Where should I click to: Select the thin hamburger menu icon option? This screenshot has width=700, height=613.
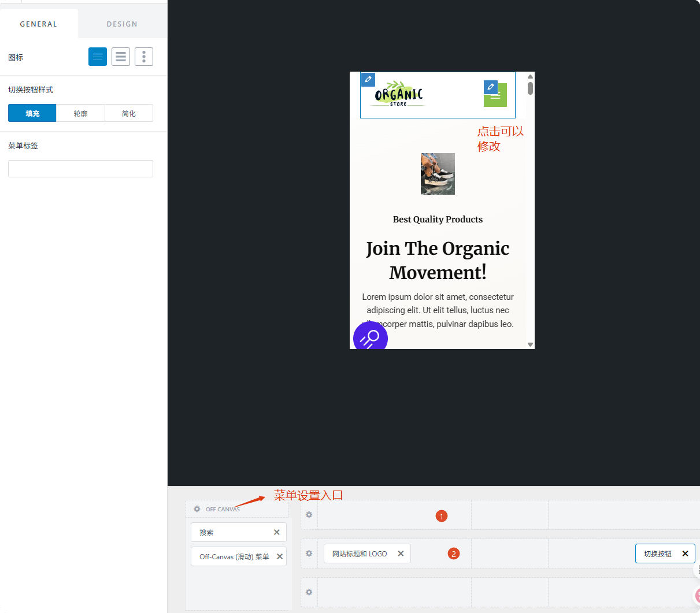click(98, 57)
